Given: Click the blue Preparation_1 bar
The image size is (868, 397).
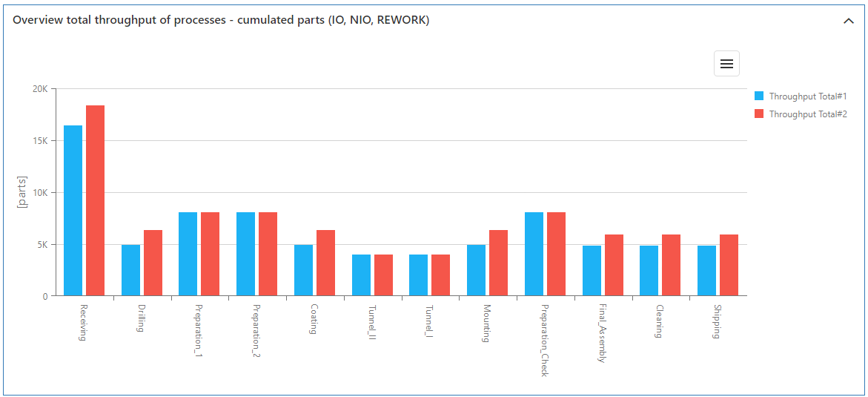Looking at the screenshot, I should click(x=188, y=255).
